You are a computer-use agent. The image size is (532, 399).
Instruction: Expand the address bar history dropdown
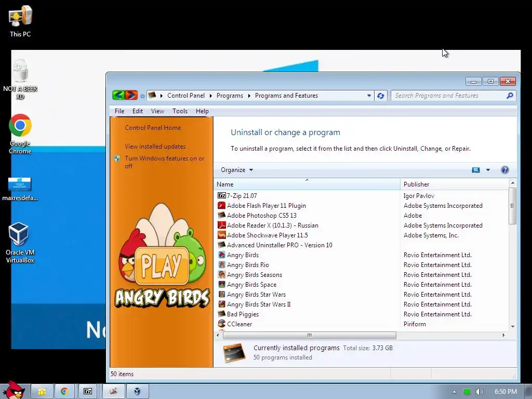coord(369,96)
